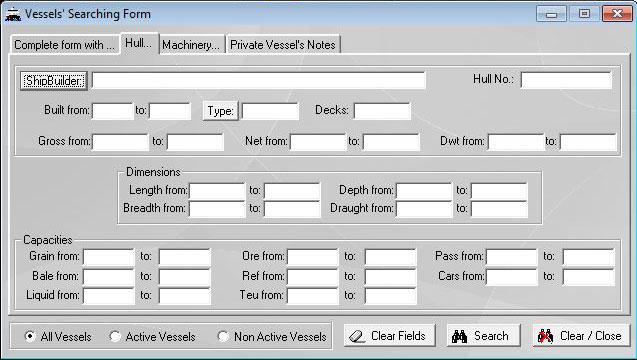Click the Dwt from field

point(516,142)
